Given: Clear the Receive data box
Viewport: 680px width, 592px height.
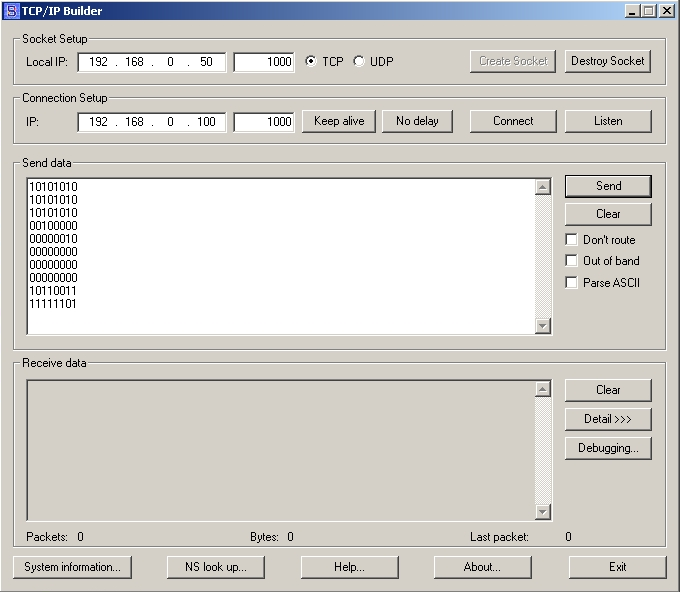Looking at the screenshot, I should click(x=608, y=390).
